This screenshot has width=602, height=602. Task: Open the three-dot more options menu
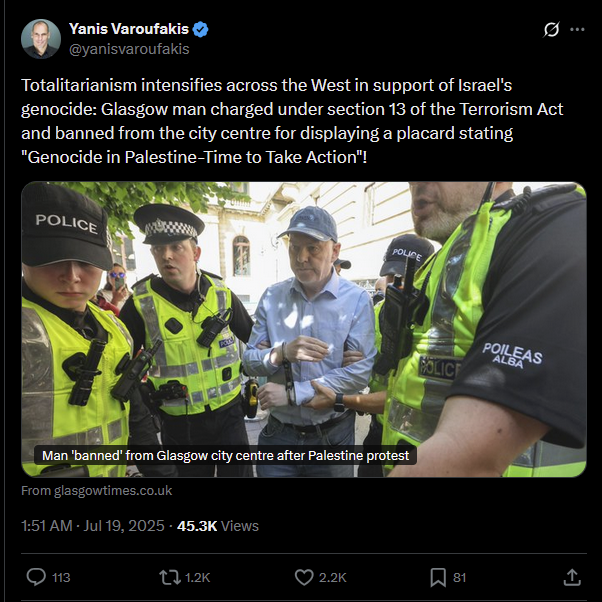click(x=577, y=30)
